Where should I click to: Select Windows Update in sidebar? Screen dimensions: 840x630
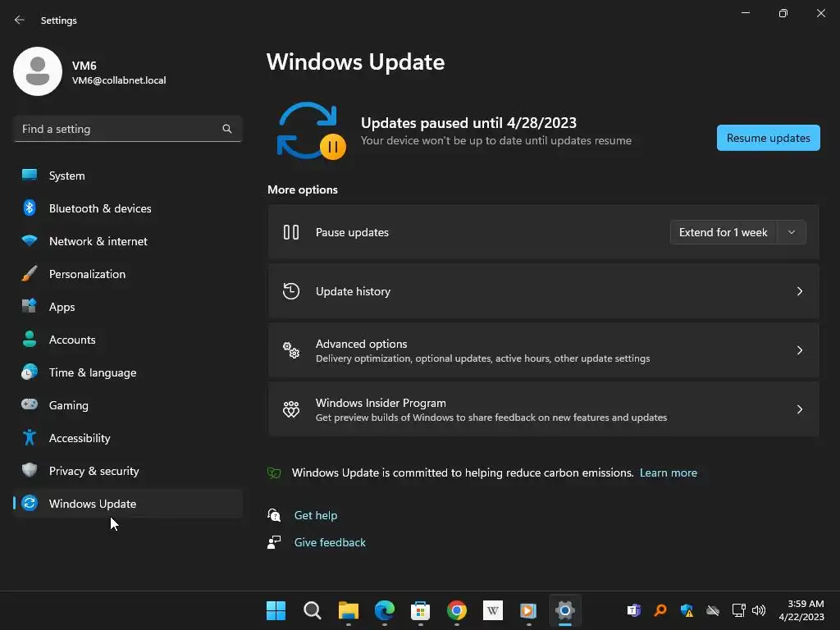[x=128, y=504]
